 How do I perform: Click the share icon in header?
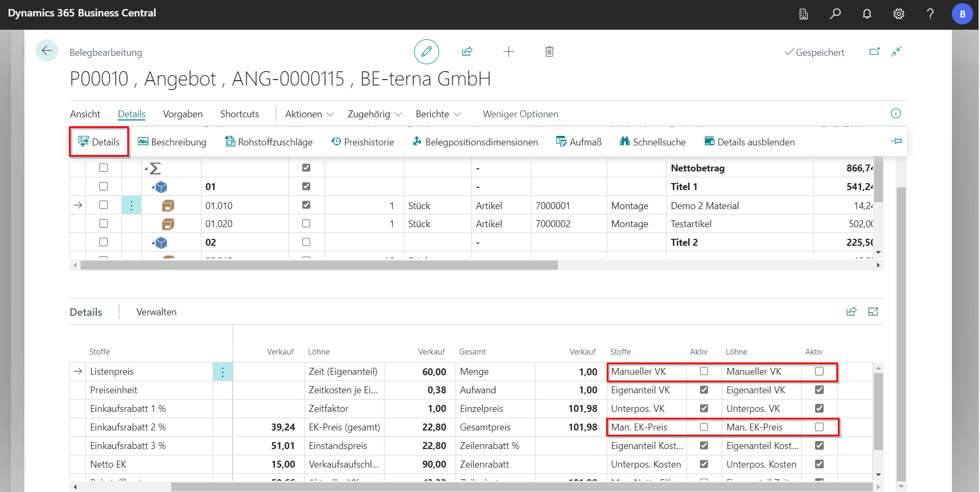pyautogui.click(x=467, y=51)
